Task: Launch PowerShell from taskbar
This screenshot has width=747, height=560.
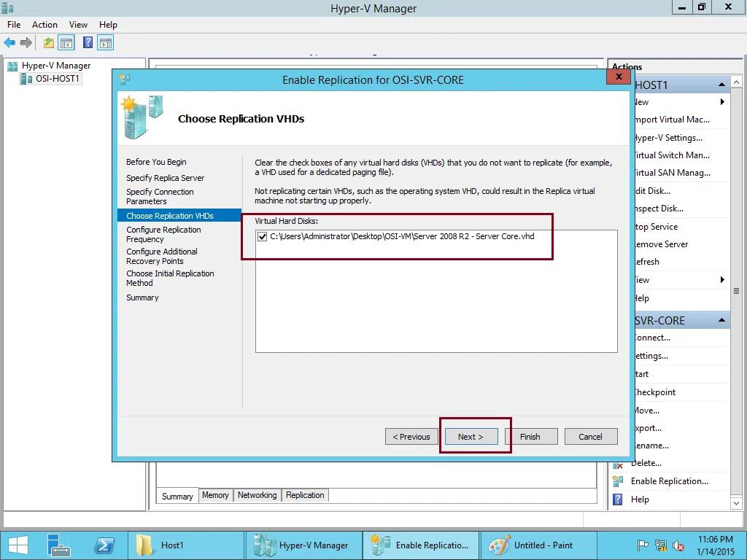Action: pos(104,545)
